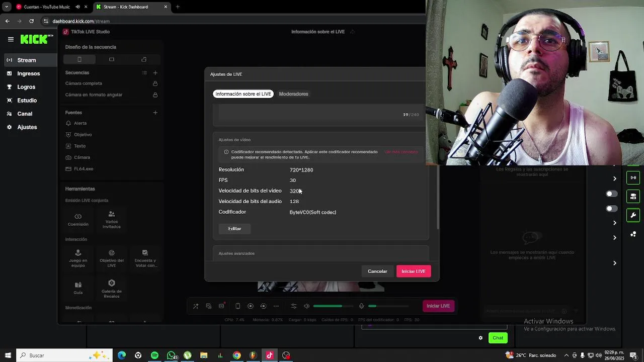Select portrait layout in Diseño de la secuencia
The height and width of the screenshot is (362, 644).
coord(79,59)
